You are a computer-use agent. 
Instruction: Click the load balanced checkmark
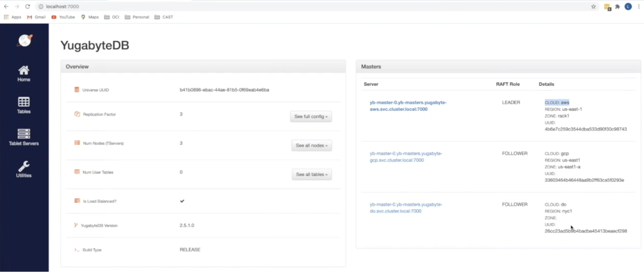(182, 201)
